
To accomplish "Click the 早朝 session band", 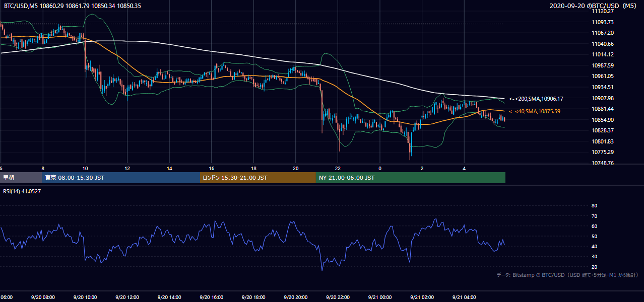I will click(21, 178).
